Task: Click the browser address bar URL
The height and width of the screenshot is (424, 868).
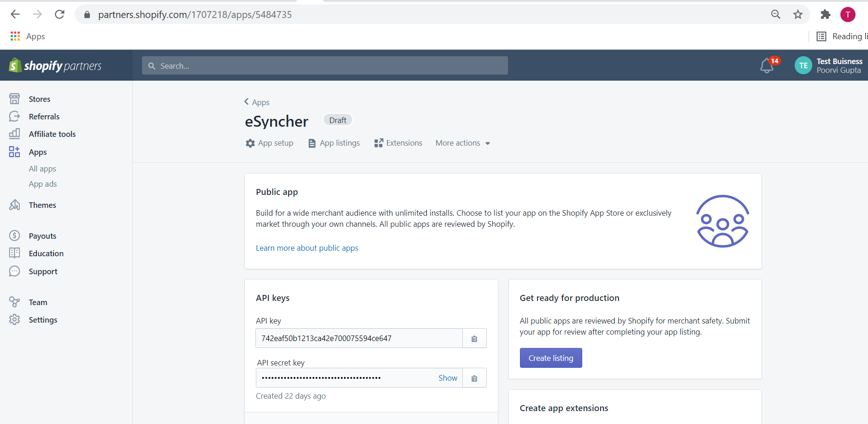Action: click(x=195, y=15)
